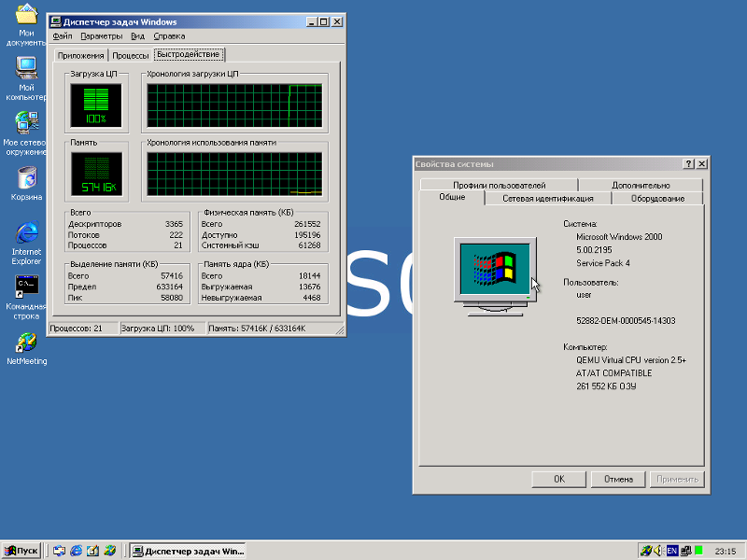Open the Пуск start menu
This screenshot has height=560, width=747.
pos(21,551)
